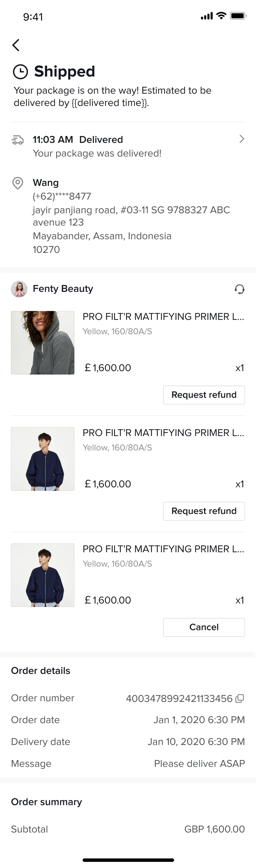This screenshot has height=868, width=256.
Task: Expand delivery tracking with chevron arrow
Action: 242,139
